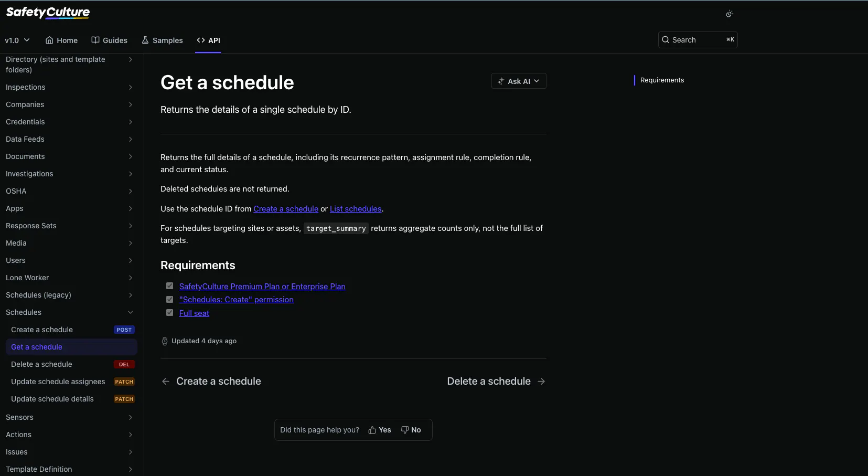
Task: Open SafetyCulture Premium Plan or Enterprise Plan link
Action: coord(262,287)
